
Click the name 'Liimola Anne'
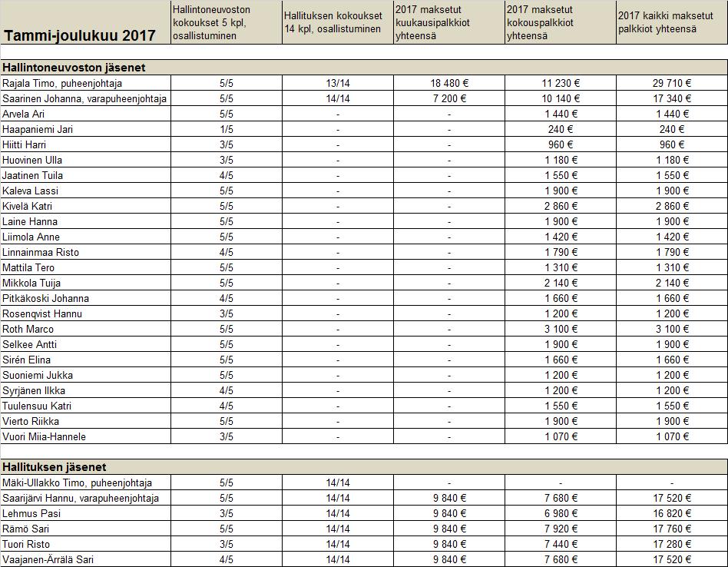click(31, 237)
